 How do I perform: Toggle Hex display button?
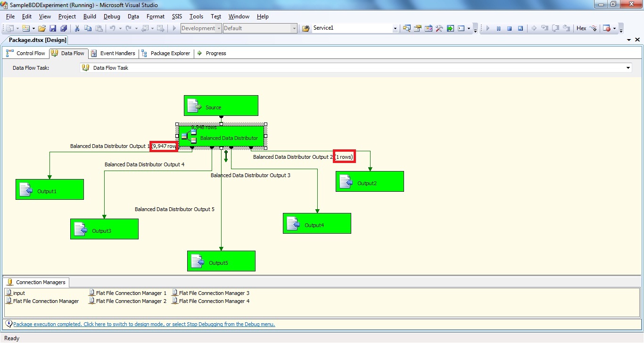pos(581,28)
